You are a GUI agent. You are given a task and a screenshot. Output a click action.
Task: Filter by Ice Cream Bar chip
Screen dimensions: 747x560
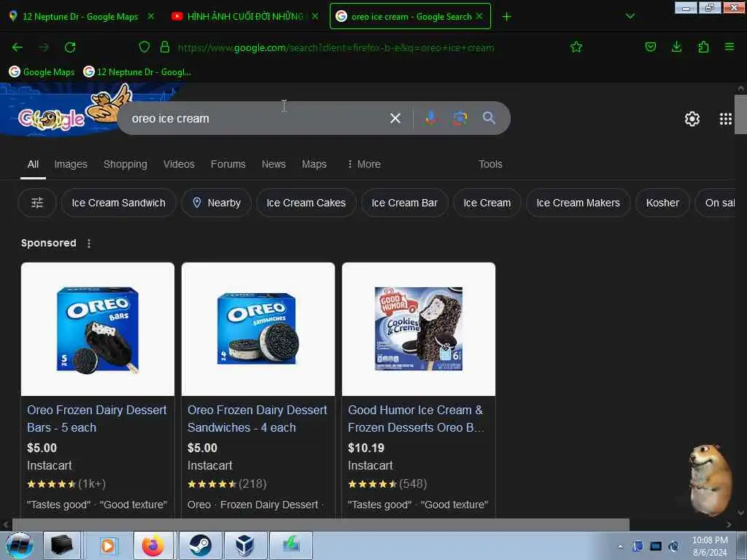coord(404,203)
